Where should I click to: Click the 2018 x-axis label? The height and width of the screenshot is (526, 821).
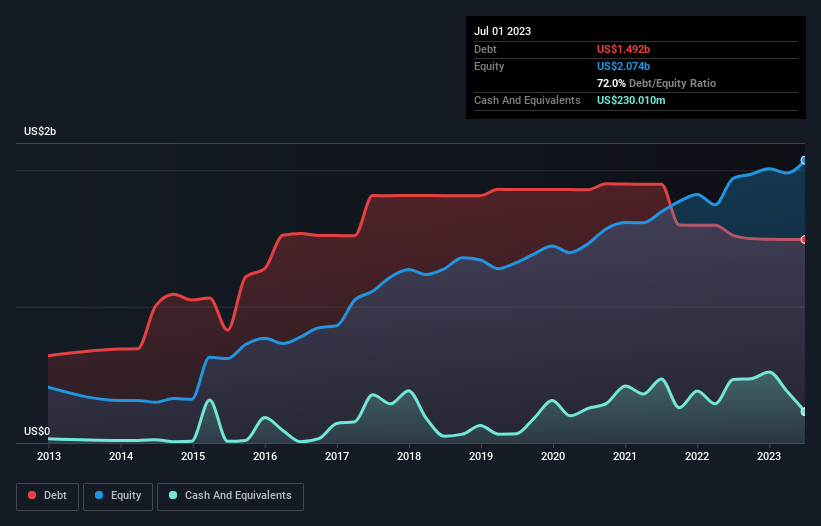(x=409, y=456)
